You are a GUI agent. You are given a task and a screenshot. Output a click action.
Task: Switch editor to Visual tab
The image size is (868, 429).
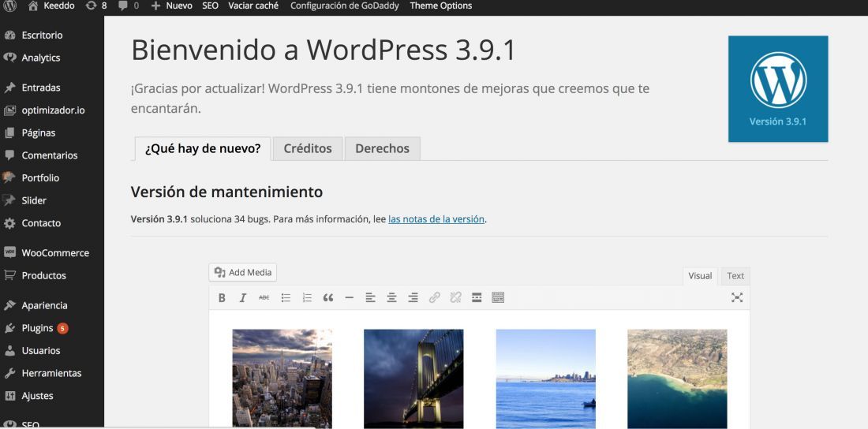pos(700,276)
